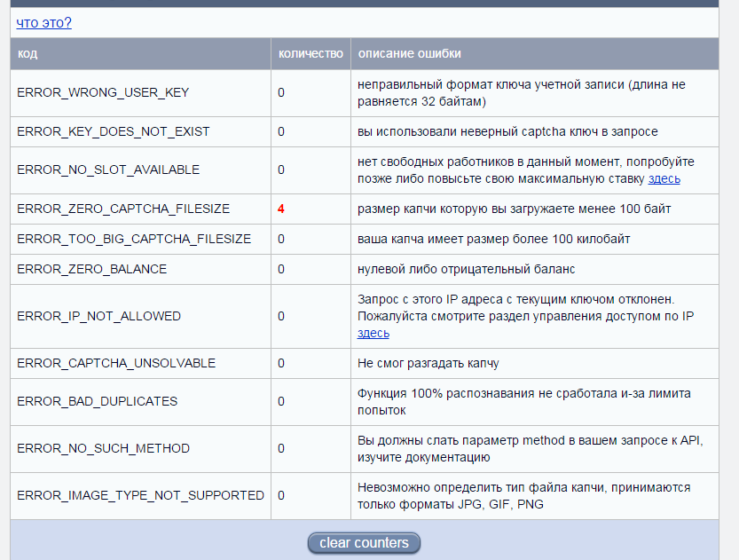Click count 0 in ERROR_KEY_DOES_NOT_EXIST row
739x560 pixels.
coord(281,131)
